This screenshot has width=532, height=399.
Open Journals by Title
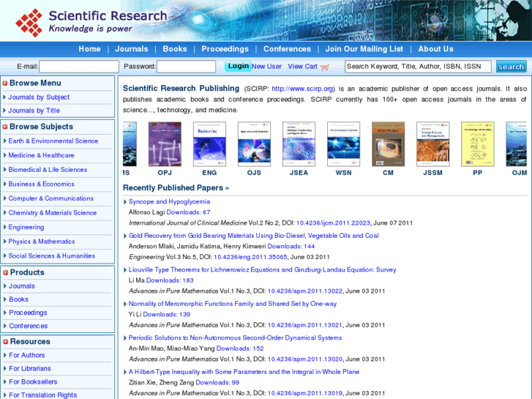(34, 111)
